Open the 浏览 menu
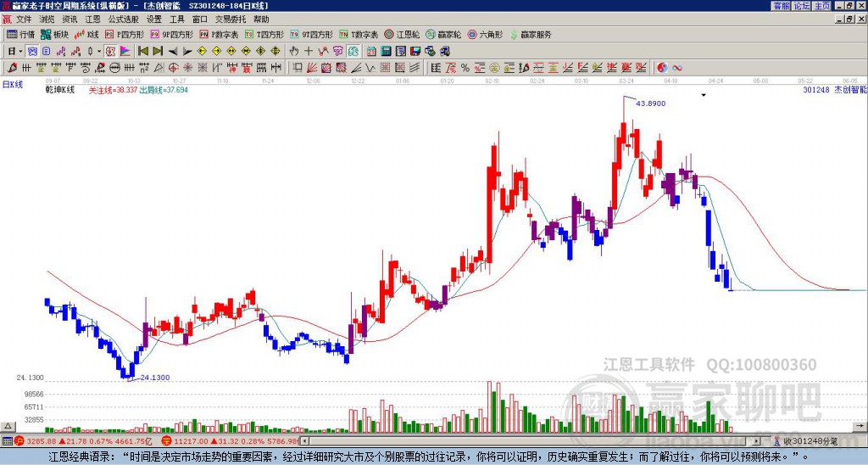 pyautogui.click(x=47, y=20)
